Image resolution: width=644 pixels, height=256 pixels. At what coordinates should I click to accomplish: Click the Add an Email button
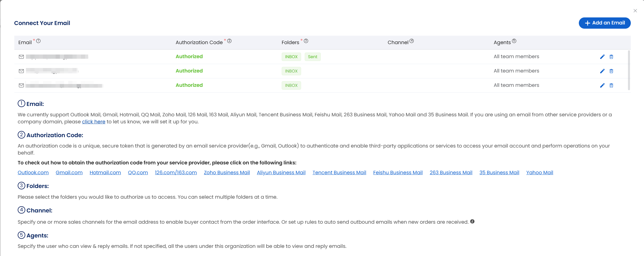(x=604, y=23)
